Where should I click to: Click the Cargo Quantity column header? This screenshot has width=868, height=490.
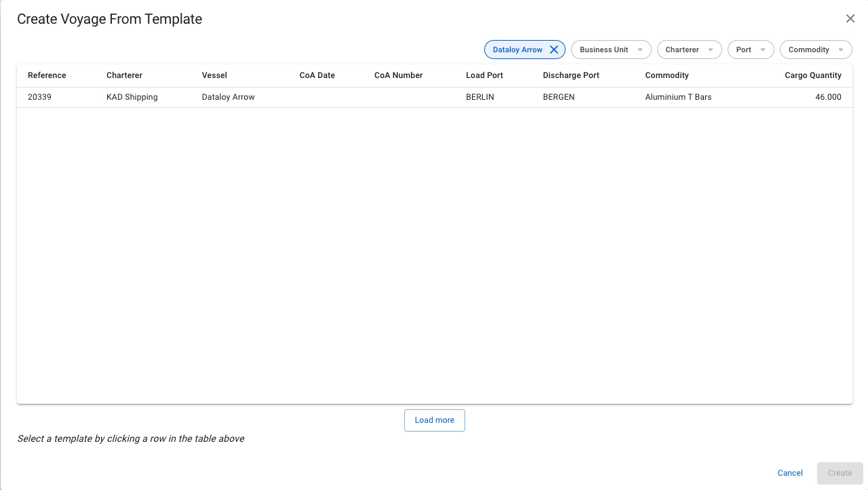pos(812,75)
